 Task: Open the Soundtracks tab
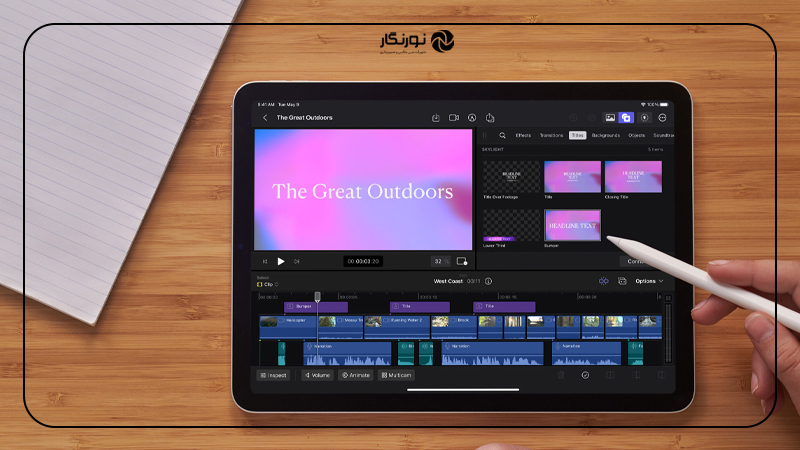coord(663,136)
